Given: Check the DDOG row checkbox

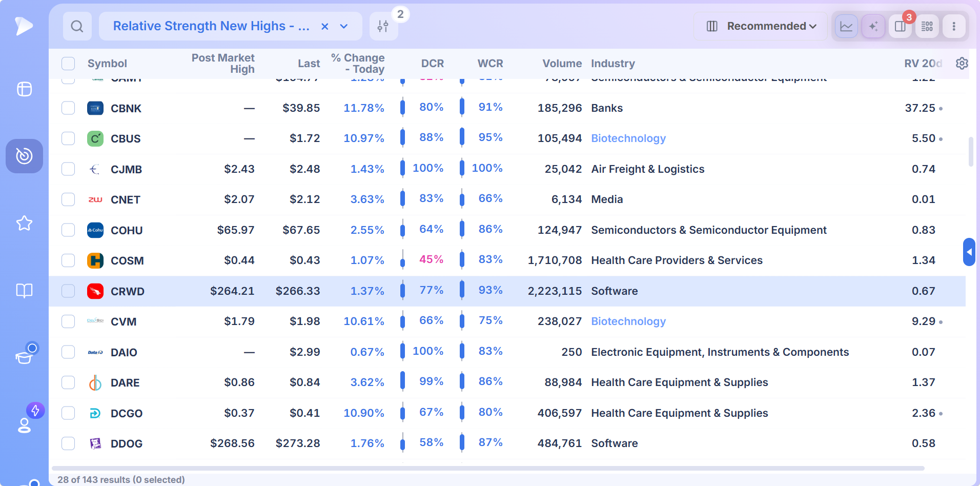Looking at the screenshot, I should (x=68, y=443).
